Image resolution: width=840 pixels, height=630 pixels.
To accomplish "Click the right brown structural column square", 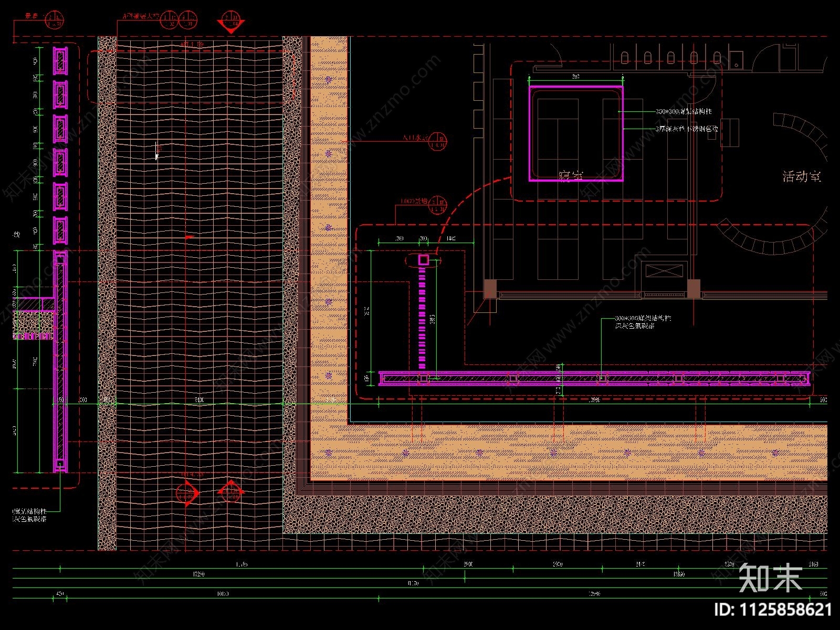I will tap(694, 288).
